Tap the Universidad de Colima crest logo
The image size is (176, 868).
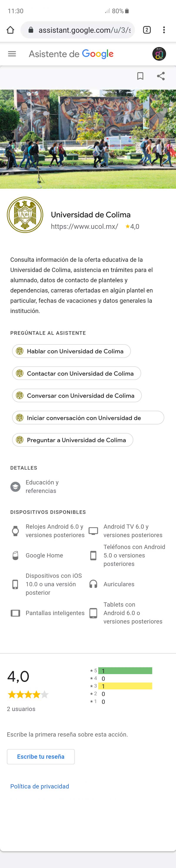25,215
